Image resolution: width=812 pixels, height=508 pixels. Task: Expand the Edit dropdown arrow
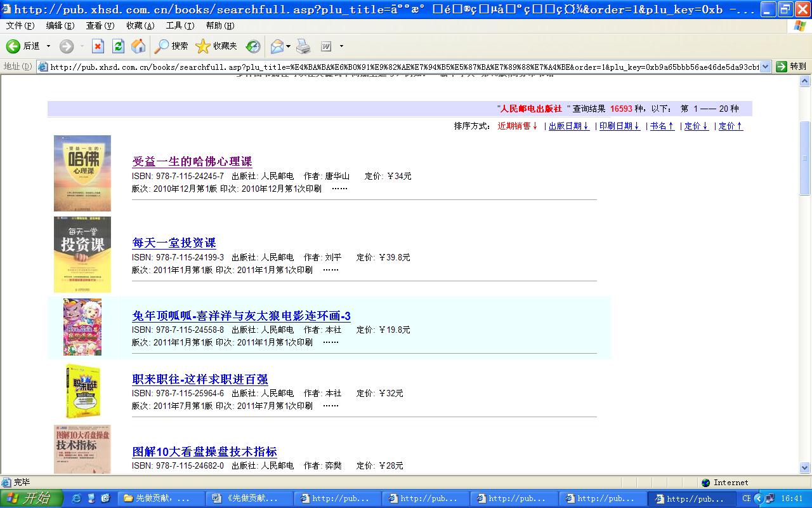click(x=341, y=46)
